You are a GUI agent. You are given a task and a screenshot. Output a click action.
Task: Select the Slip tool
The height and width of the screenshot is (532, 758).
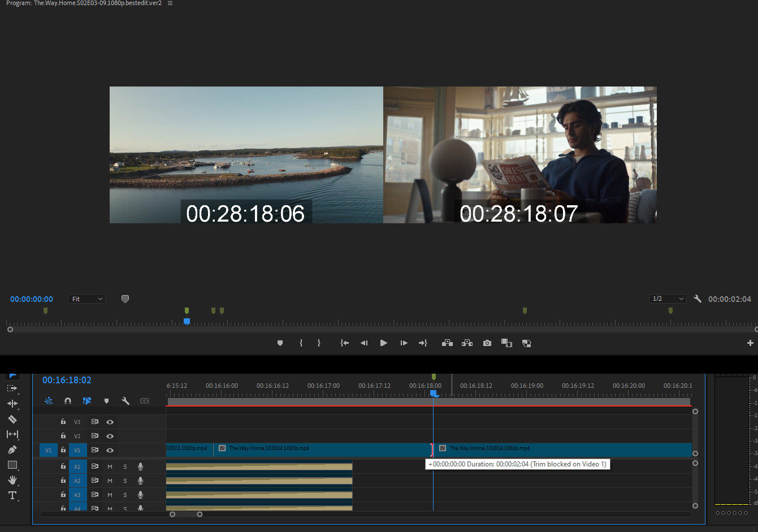click(x=12, y=434)
